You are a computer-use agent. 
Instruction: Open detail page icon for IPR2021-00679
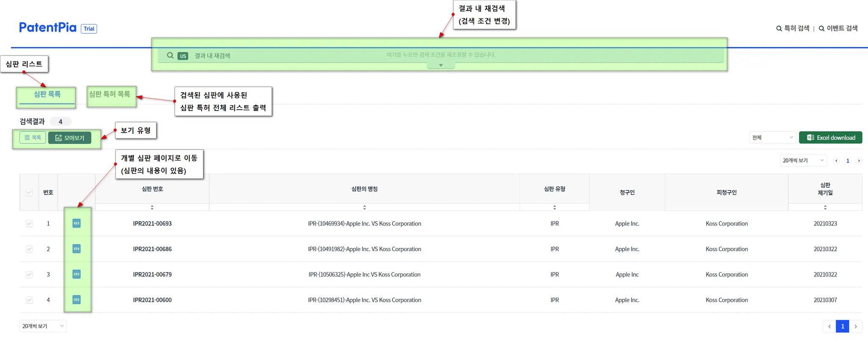(x=76, y=274)
